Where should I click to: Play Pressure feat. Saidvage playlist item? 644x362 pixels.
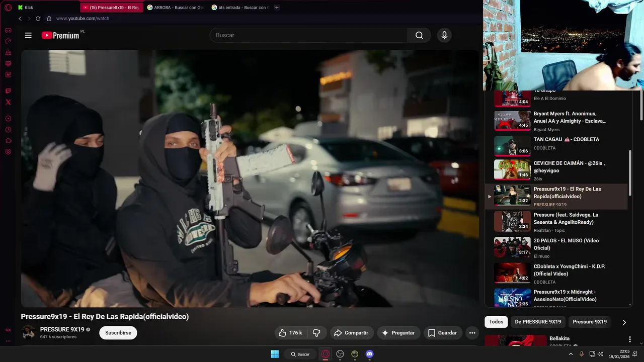tap(556, 222)
